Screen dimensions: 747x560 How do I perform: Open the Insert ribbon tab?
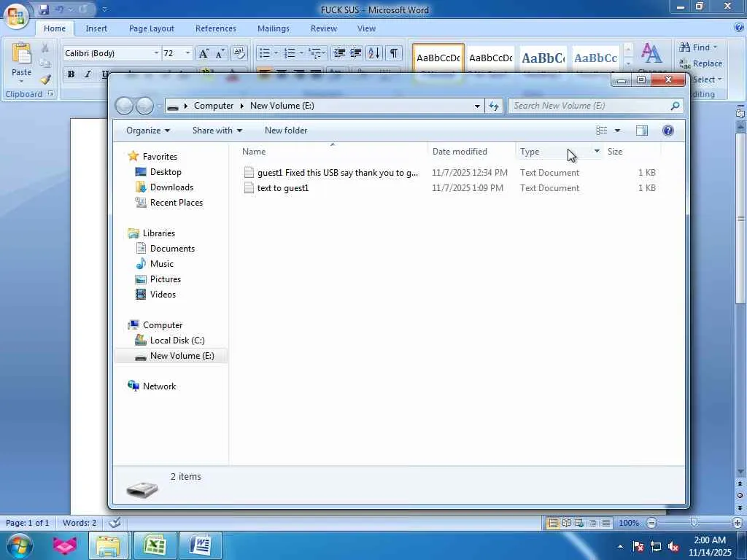click(96, 28)
